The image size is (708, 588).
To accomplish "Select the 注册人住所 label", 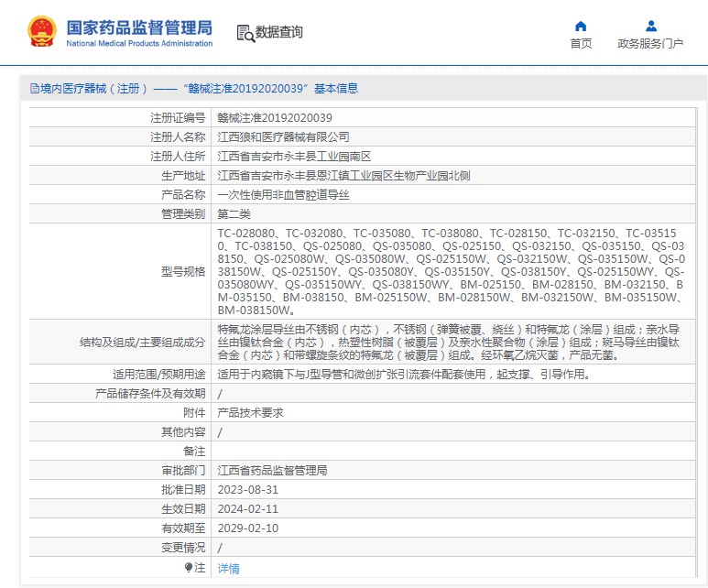I will (x=178, y=157).
